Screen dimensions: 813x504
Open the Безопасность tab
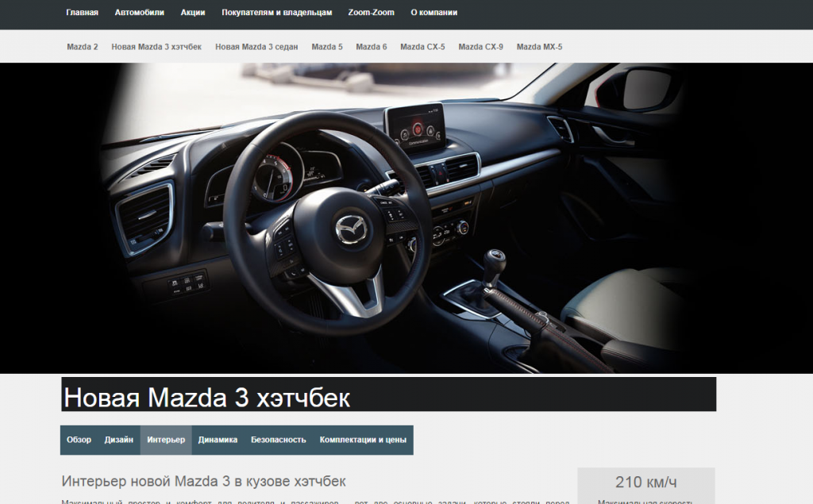(279, 440)
